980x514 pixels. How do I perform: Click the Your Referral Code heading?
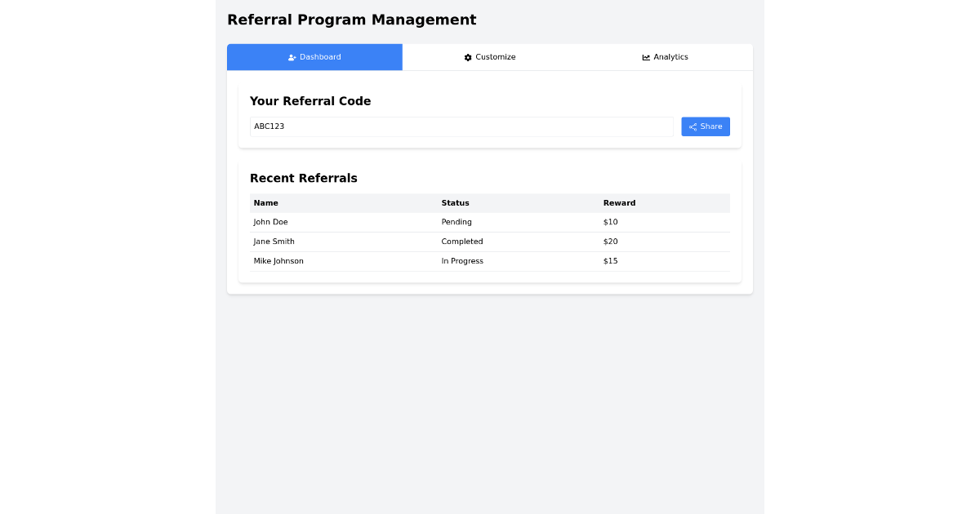tap(310, 101)
